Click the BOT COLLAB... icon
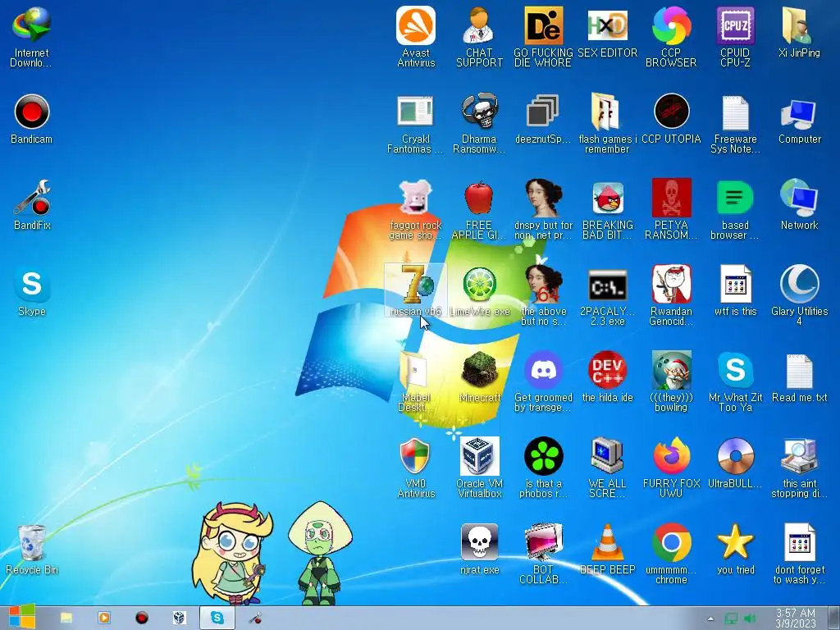 (x=543, y=555)
